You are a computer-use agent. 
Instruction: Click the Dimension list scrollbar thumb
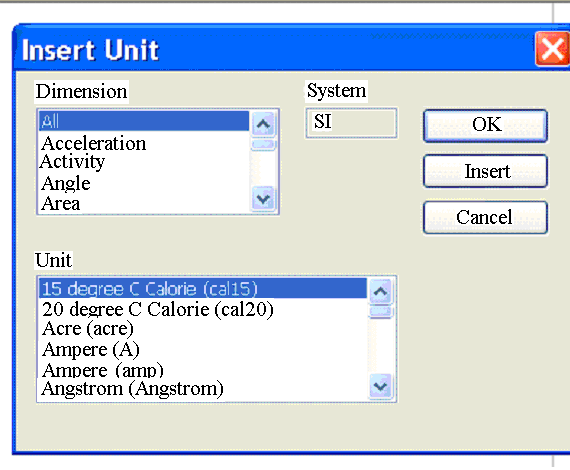click(263, 144)
